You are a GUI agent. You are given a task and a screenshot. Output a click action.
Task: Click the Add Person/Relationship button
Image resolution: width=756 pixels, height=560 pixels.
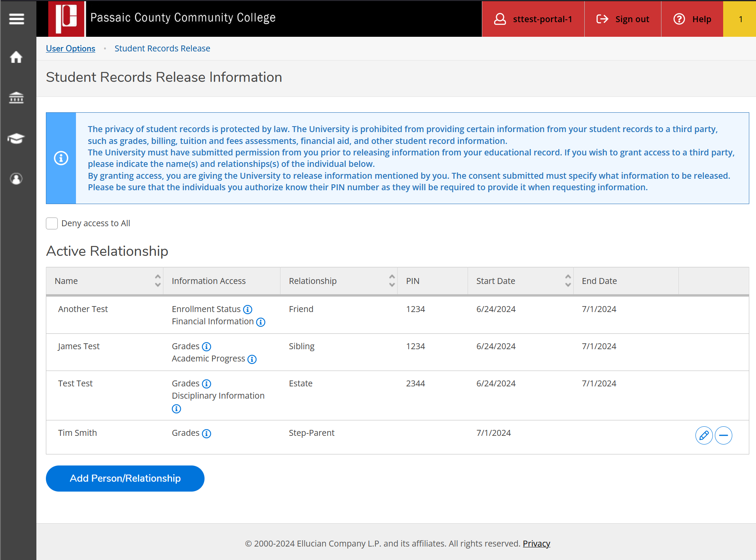(125, 479)
